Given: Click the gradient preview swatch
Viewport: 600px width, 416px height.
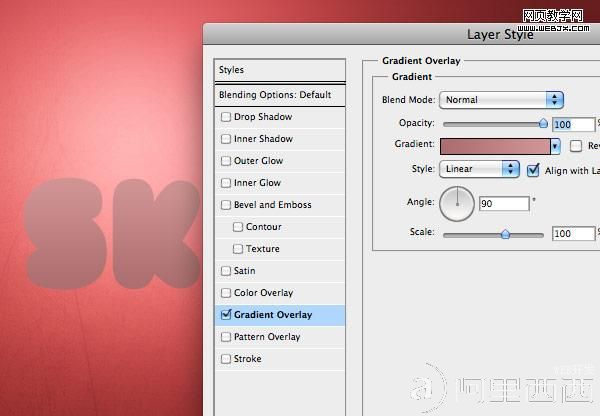Looking at the screenshot, I should pyautogui.click(x=495, y=146).
